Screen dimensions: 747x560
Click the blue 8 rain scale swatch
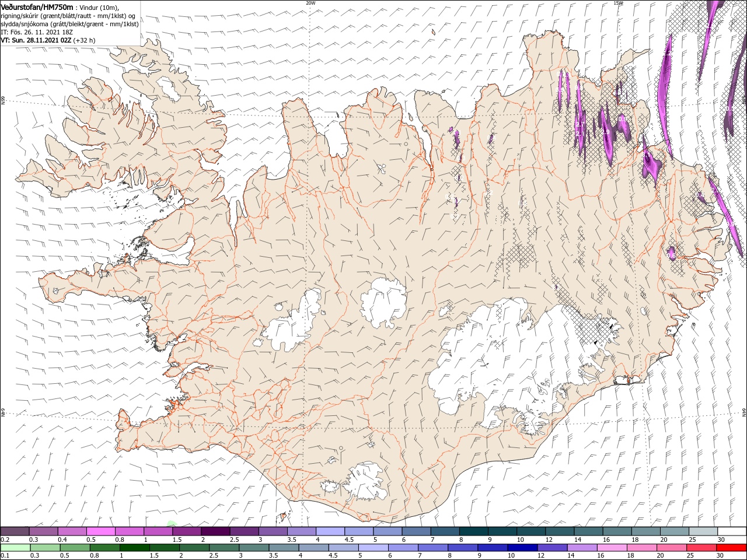[463, 548]
